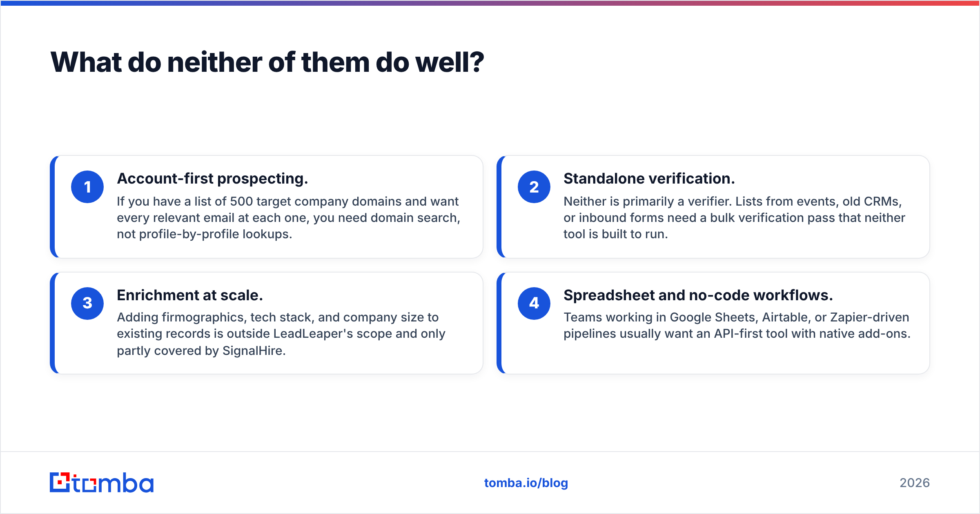Click the blue left accent of card 4
The image size is (980, 514).
click(x=499, y=323)
